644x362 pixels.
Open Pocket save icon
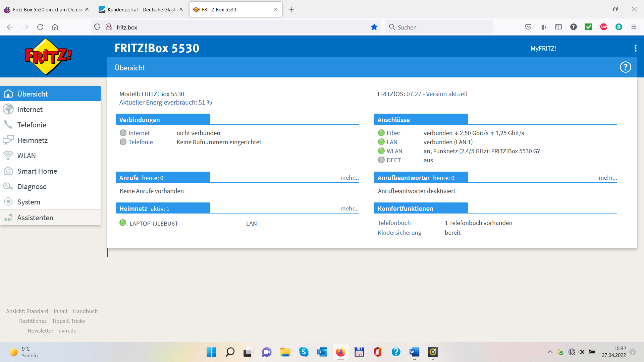point(528,27)
